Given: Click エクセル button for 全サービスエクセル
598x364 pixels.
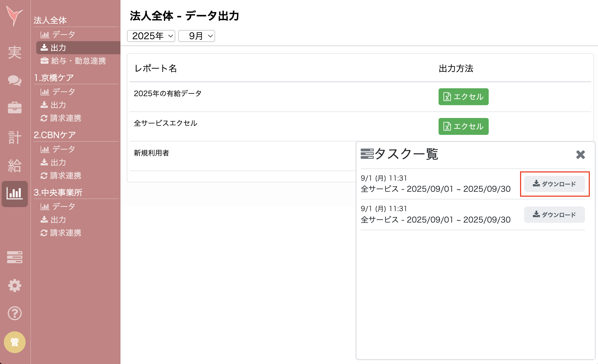Looking at the screenshot, I should (x=463, y=126).
